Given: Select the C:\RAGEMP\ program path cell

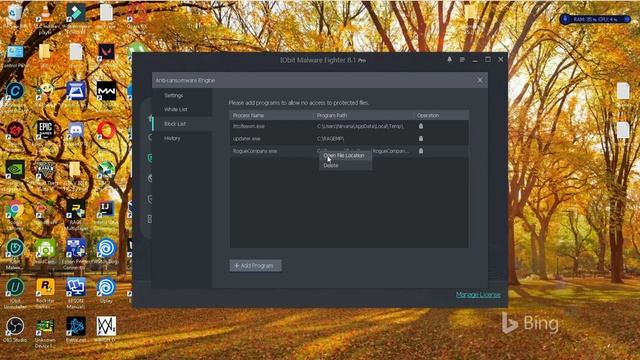Looking at the screenshot, I should [330, 139].
